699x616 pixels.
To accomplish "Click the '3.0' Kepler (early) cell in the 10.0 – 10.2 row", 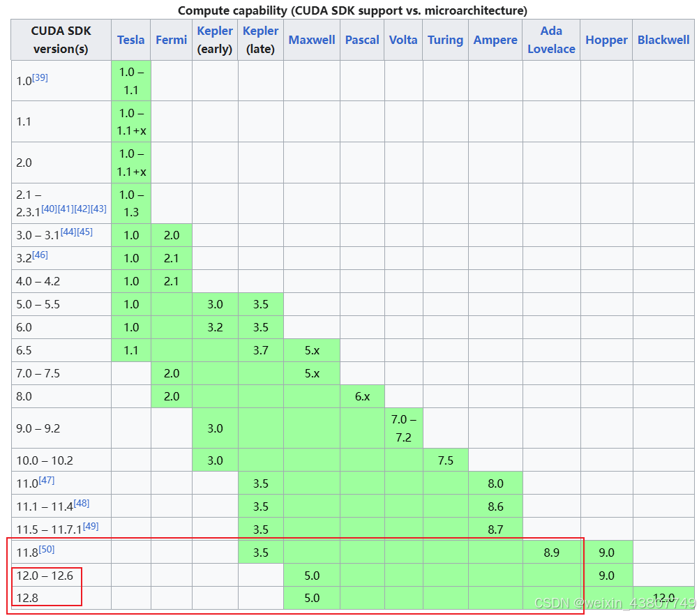I will click(215, 460).
